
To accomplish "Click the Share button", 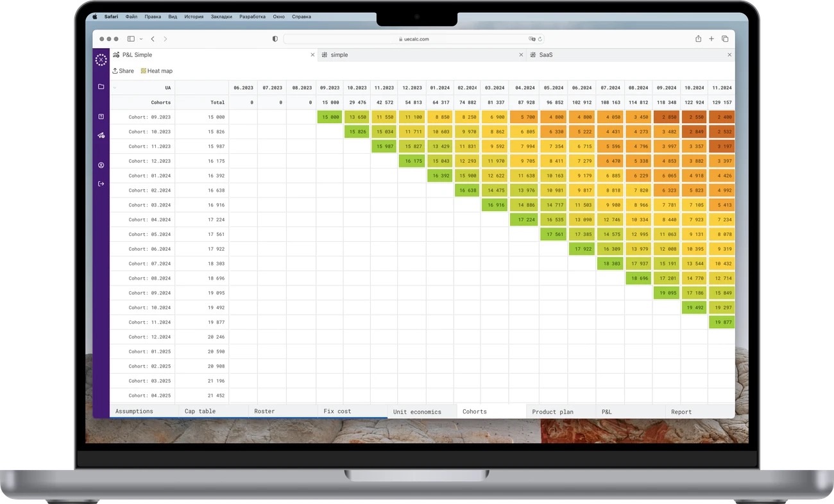I will (123, 71).
